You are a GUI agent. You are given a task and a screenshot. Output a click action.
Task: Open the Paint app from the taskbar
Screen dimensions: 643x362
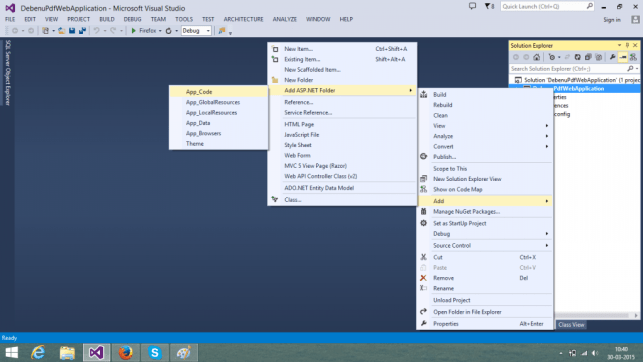(x=184, y=353)
